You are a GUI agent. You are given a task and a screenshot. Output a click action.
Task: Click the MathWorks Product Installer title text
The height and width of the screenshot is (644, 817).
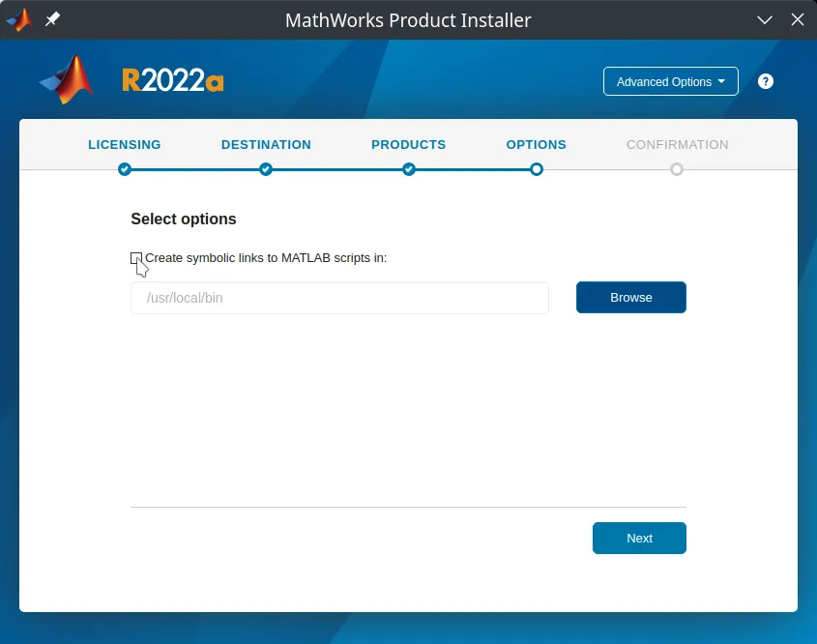(408, 20)
